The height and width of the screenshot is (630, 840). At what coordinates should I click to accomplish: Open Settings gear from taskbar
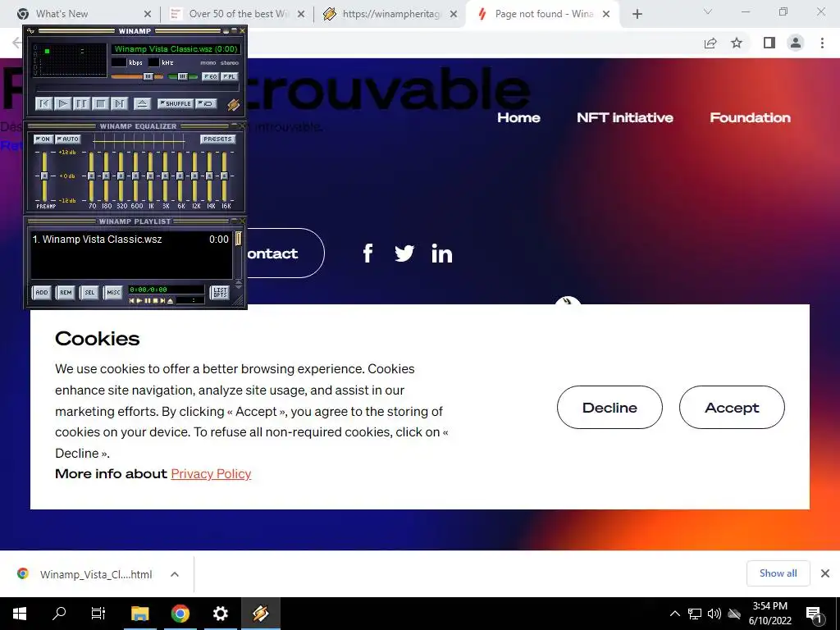(220, 614)
